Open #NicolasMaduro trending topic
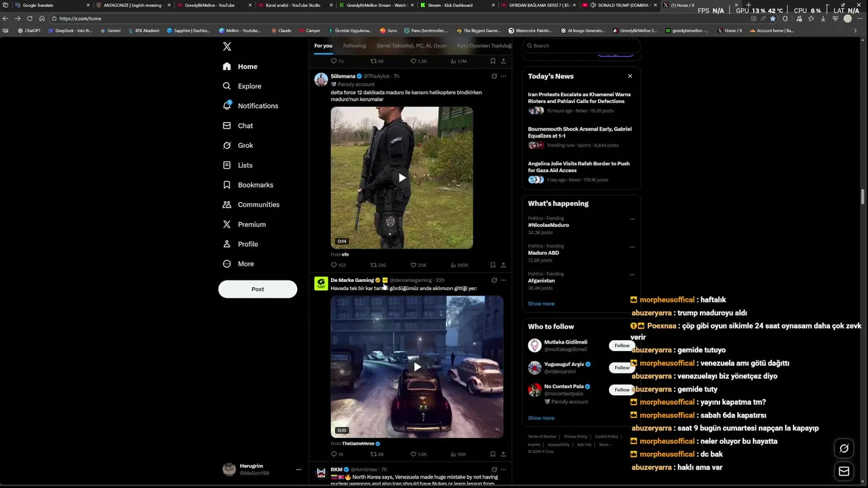This screenshot has width=868, height=488. point(549,225)
